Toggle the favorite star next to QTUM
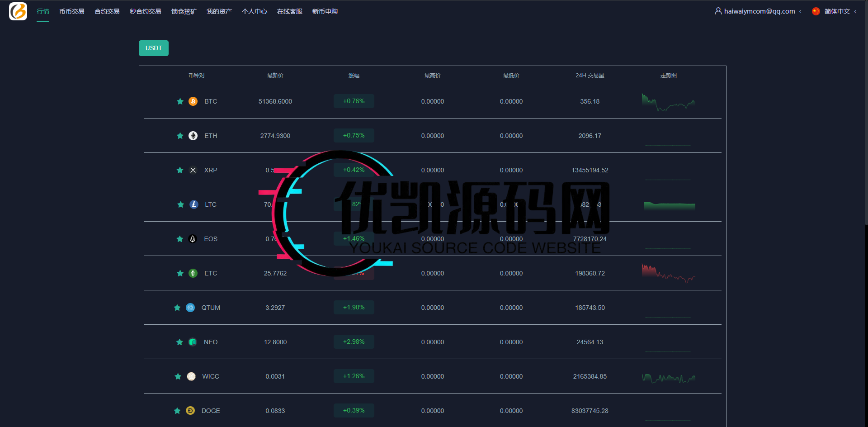Viewport: 868px width, 427px height. coord(177,308)
